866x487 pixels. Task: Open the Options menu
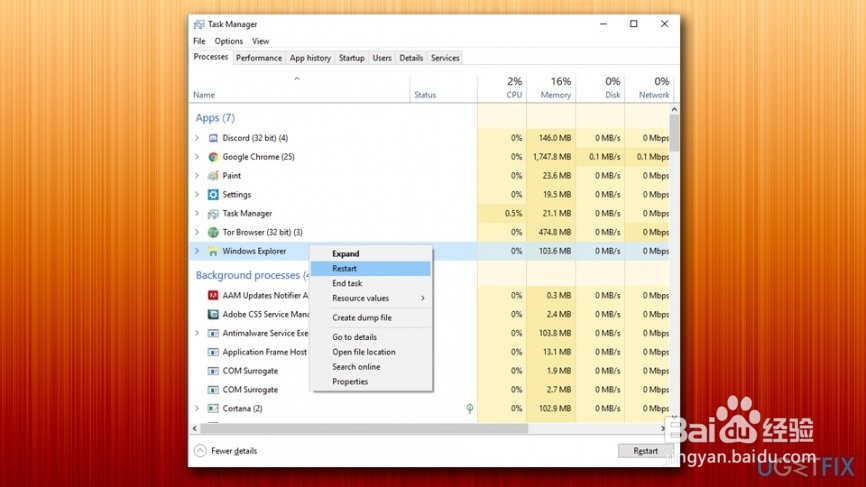(x=229, y=41)
